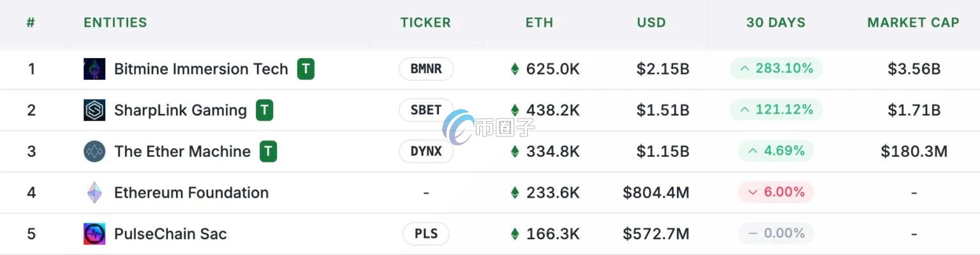Click green T badge next to Bitmine

click(306, 69)
